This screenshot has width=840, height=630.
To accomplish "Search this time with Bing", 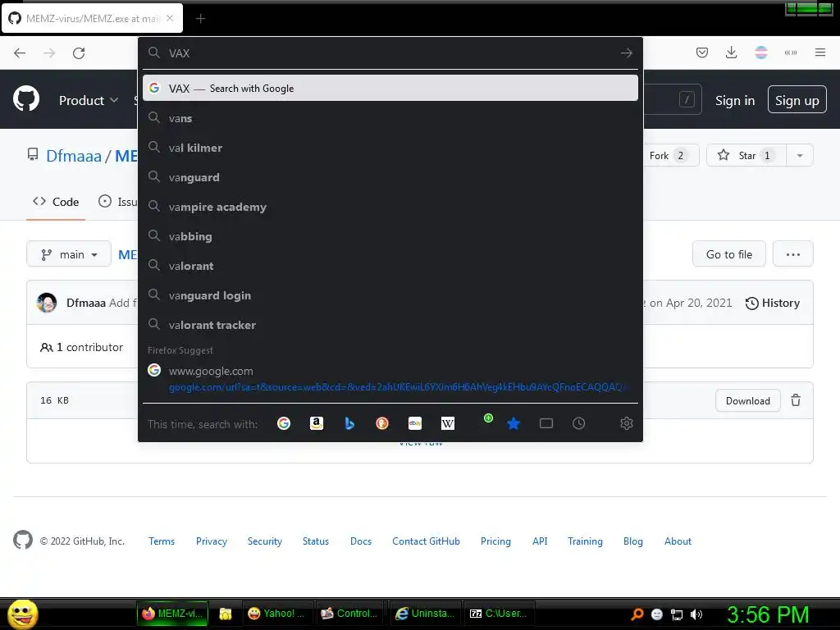I will coord(349,423).
